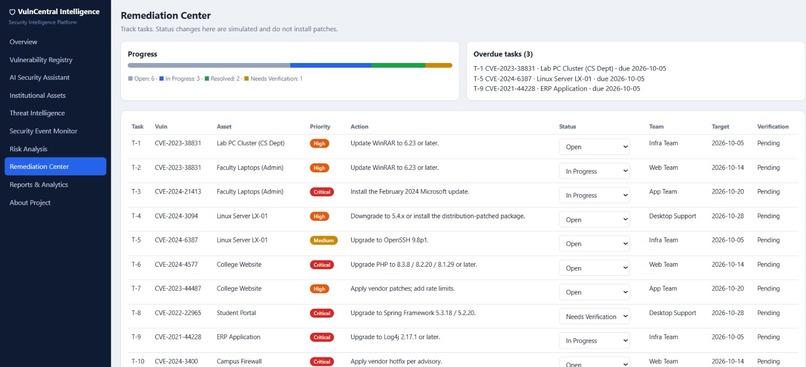
Task: Click Lab PC Cluster asset in row T-1
Action: pyautogui.click(x=251, y=143)
